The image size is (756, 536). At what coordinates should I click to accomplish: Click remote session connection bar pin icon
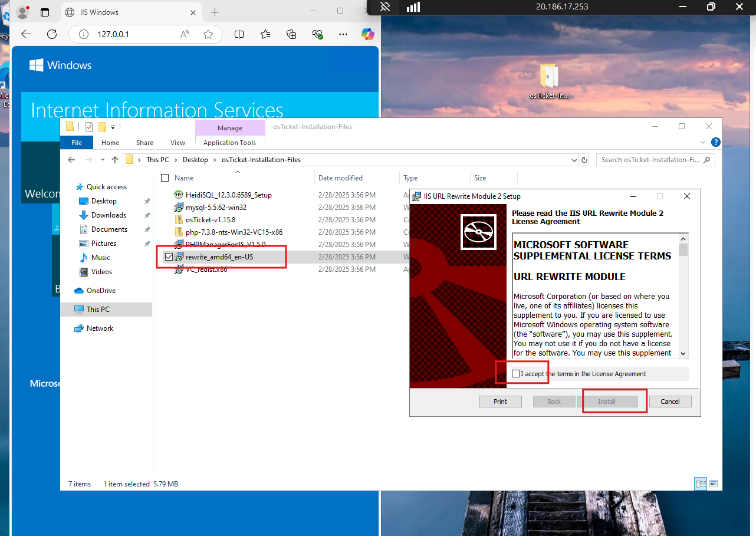385,6
